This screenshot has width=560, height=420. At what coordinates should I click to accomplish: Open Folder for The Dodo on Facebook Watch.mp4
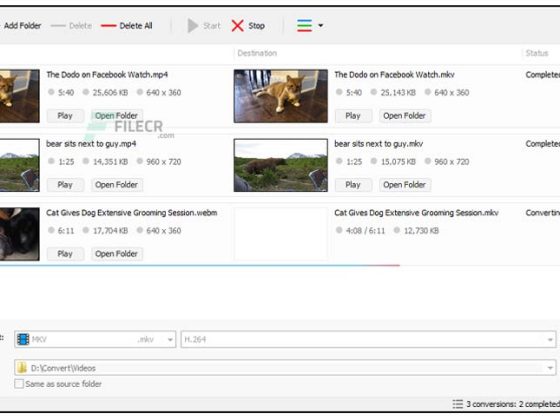116,116
